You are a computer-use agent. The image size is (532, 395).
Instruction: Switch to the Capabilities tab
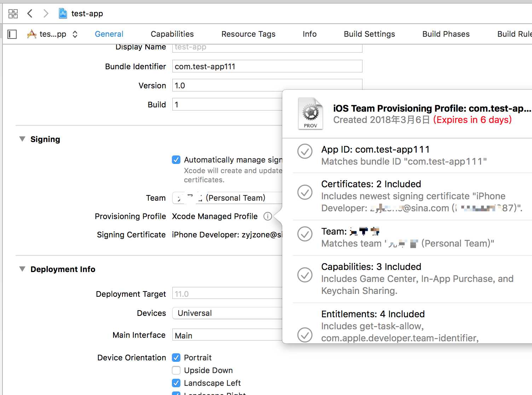(x=172, y=34)
